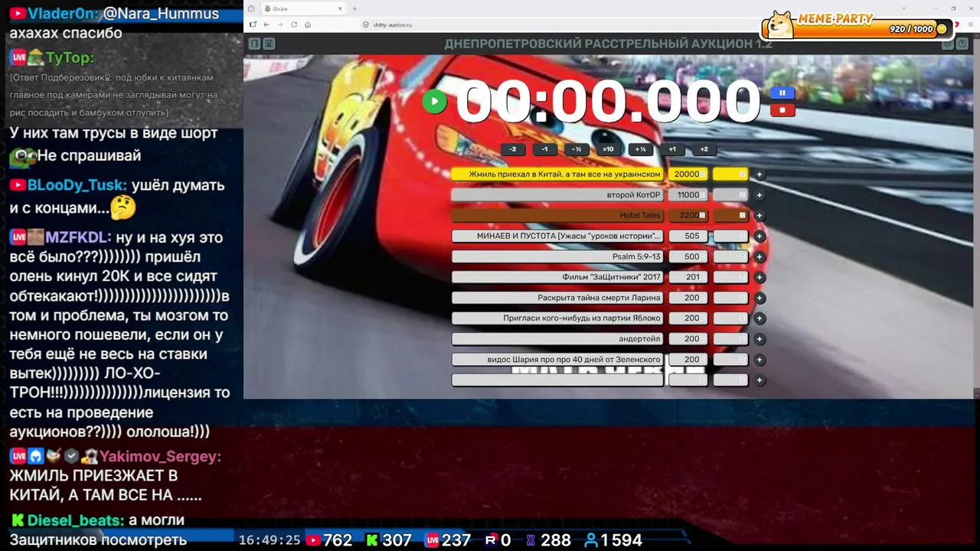Viewport: 980px width, 551px height.
Task: Click the plus icon on the 'Раскрыта тайна смерти Ларина' row
Action: [x=759, y=298]
